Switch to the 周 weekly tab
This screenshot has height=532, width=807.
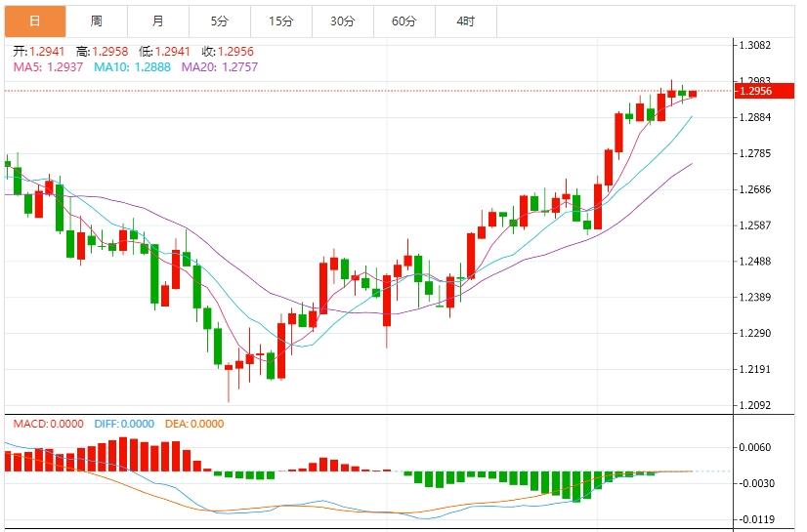[97, 20]
